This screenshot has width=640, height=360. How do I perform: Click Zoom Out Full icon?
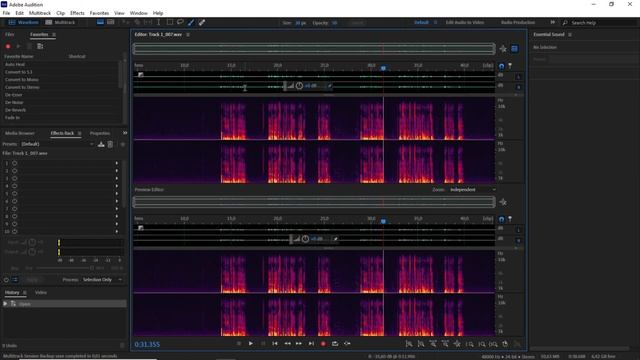[x=457, y=344]
